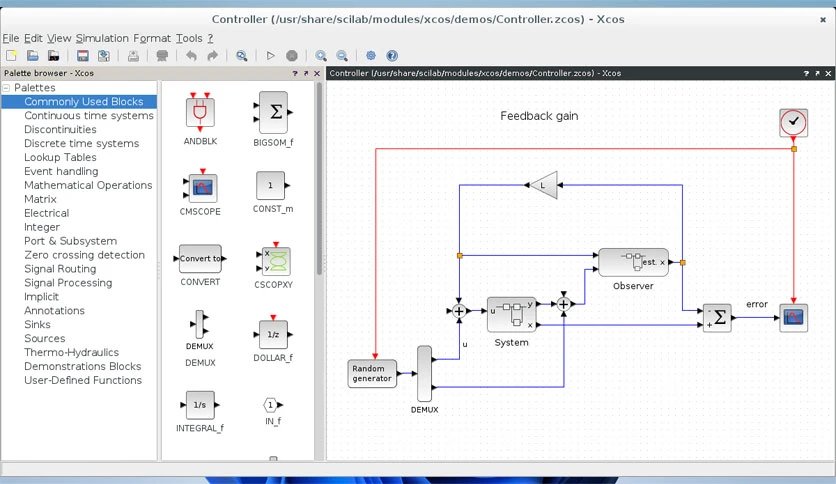Select Sources palette
The image size is (836, 484).
44,338
